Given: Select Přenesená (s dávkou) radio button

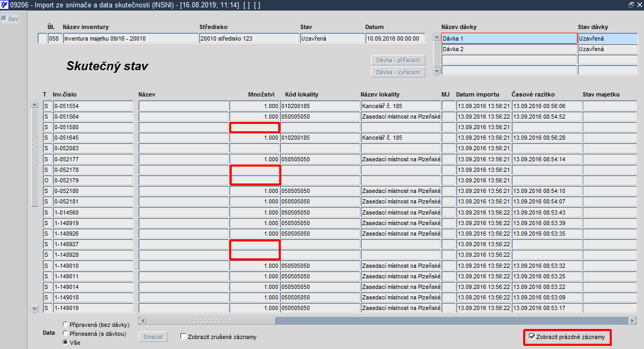Looking at the screenshot, I should (65, 333).
